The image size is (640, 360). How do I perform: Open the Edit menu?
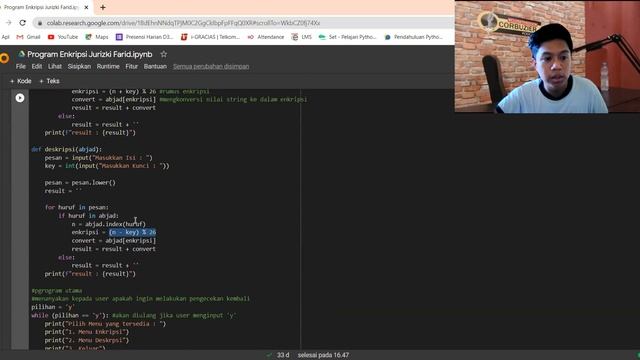37,66
